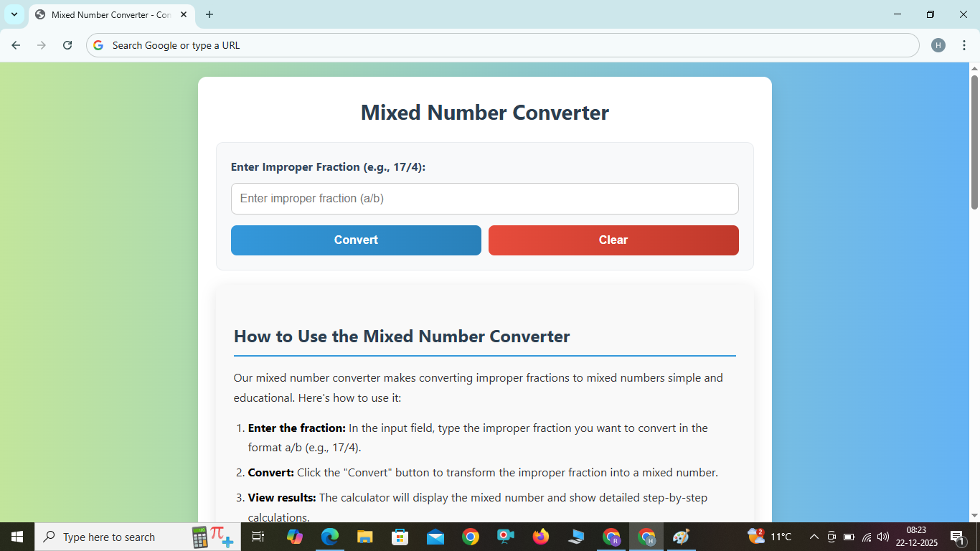The image size is (980, 551).
Task: Open Copilot from the taskbar
Action: pos(296,537)
